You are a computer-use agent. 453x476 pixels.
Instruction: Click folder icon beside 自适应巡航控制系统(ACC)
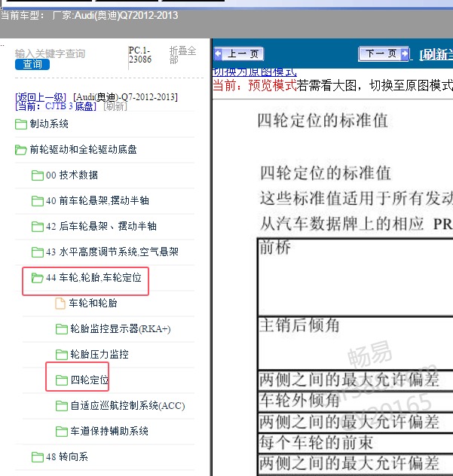61,406
